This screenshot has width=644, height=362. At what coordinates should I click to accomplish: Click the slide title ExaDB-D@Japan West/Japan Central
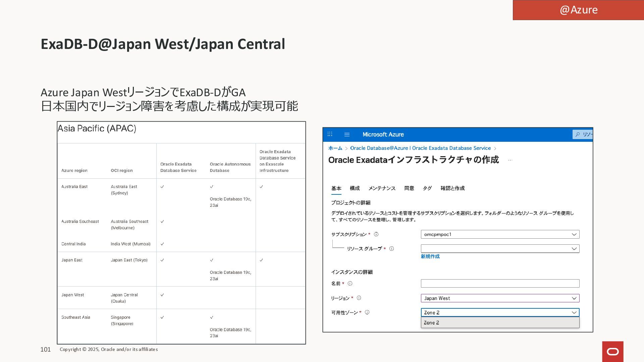coord(163,44)
